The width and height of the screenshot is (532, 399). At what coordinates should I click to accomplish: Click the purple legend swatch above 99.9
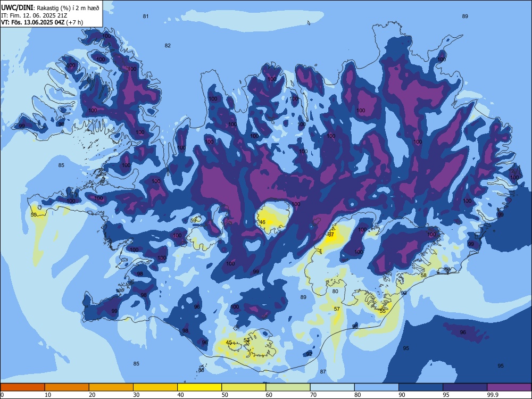point(509,387)
